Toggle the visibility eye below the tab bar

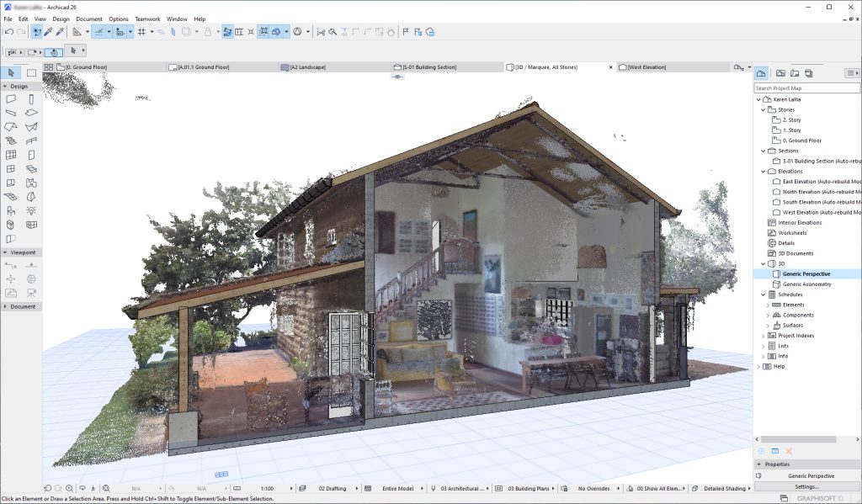coord(398,77)
